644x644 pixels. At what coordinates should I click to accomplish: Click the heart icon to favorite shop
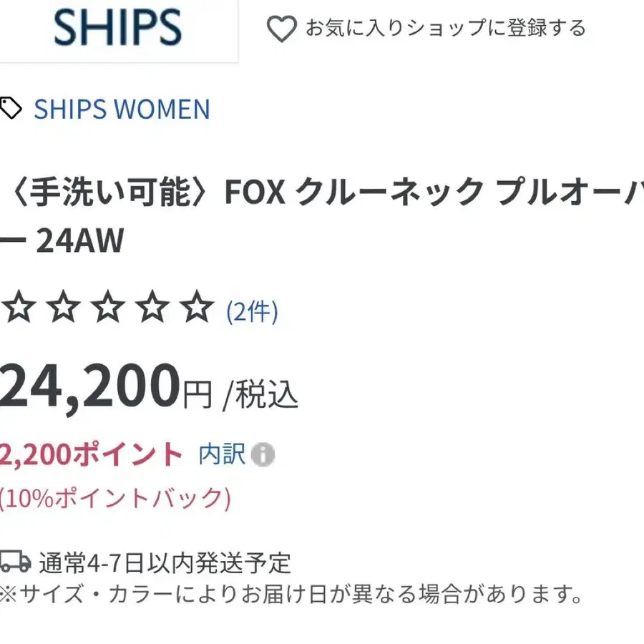coord(281,29)
